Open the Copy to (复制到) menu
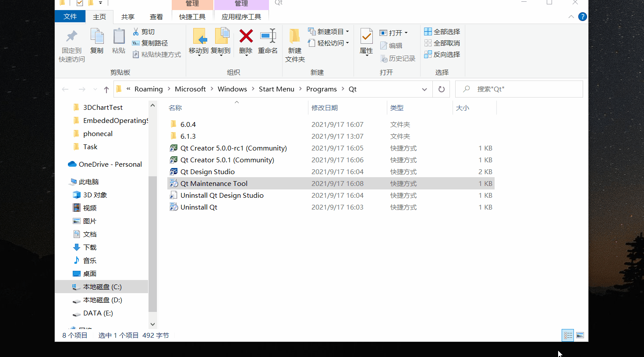644x357 pixels. tap(220, 42)
